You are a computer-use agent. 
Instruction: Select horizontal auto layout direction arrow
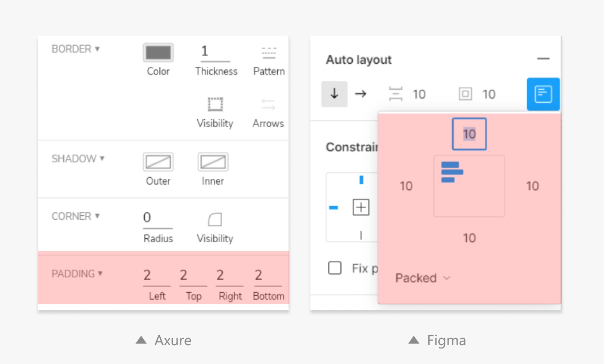(360, 94)
